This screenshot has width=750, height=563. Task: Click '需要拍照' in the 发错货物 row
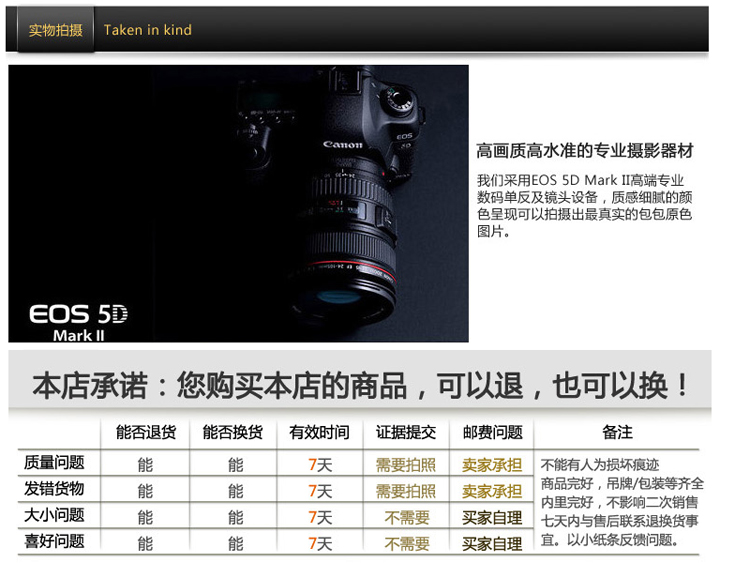(x=406, y=491)
